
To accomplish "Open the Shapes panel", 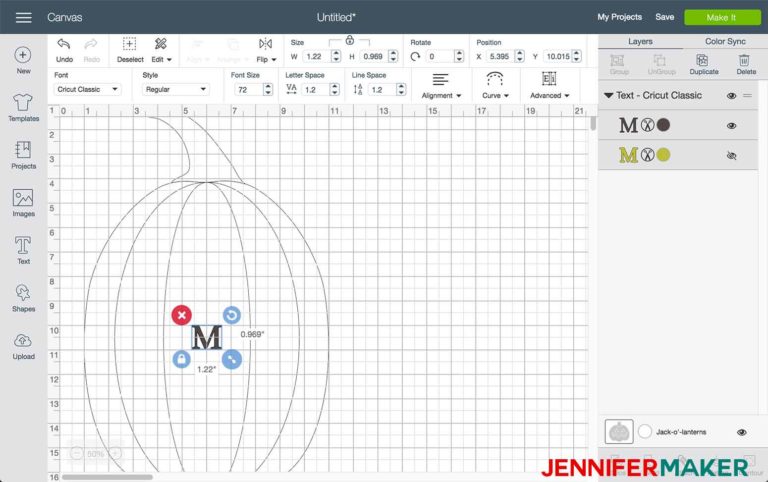I will [x=23, y=298].
